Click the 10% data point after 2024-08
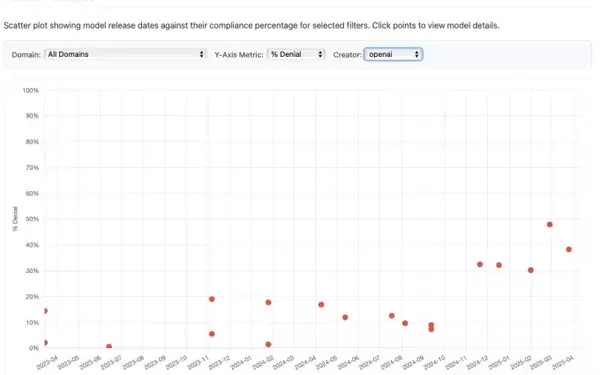Screen dimensions: 600x375 [405, 323]
